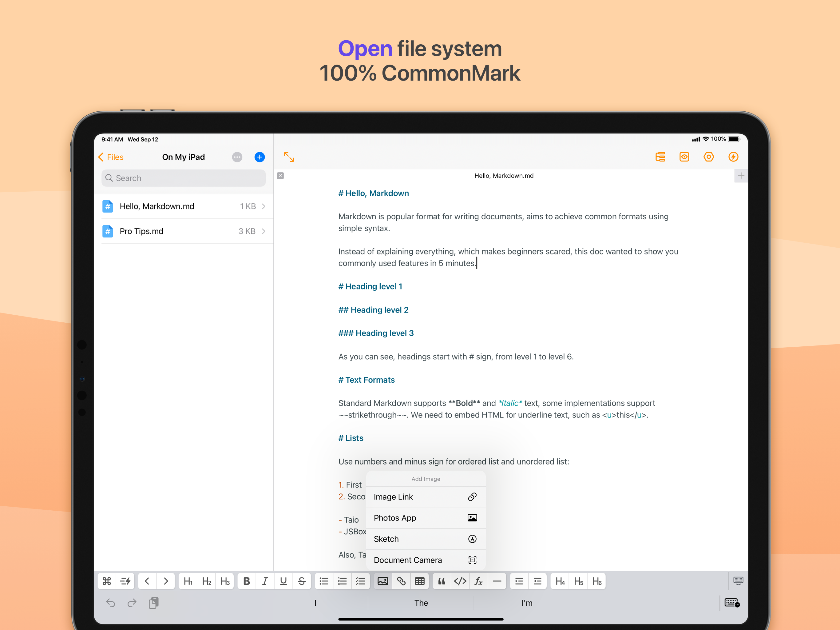Click the math formula fx icon
840x630 pixels.
pos(478,581)
